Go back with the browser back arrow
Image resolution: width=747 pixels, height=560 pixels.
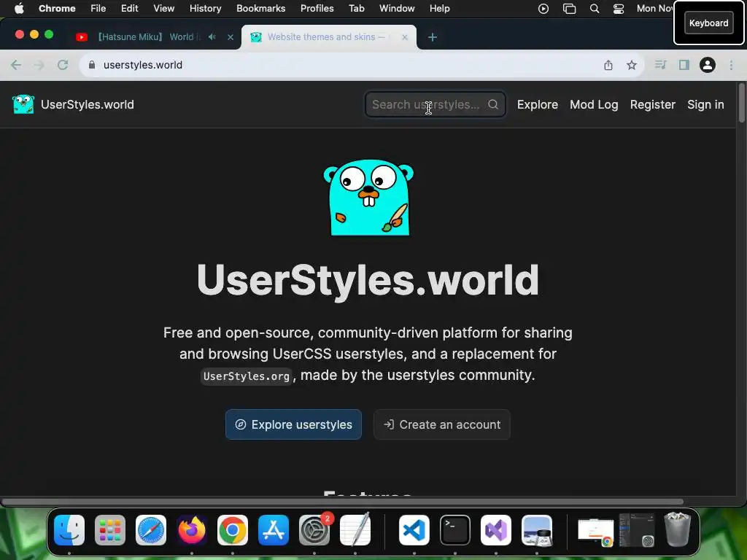click(x=16, y=65)
